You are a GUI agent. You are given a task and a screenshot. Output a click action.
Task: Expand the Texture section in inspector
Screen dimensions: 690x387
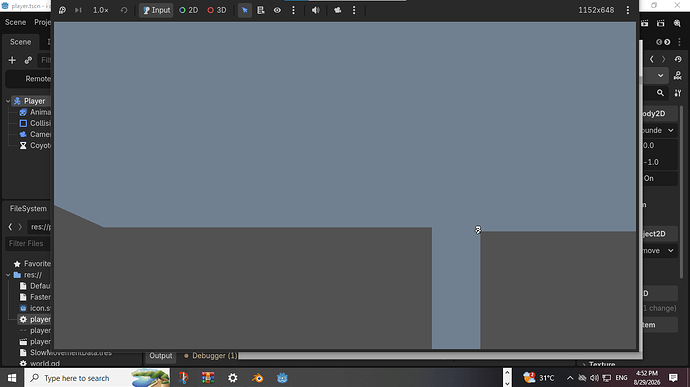[x=598, y=365]
